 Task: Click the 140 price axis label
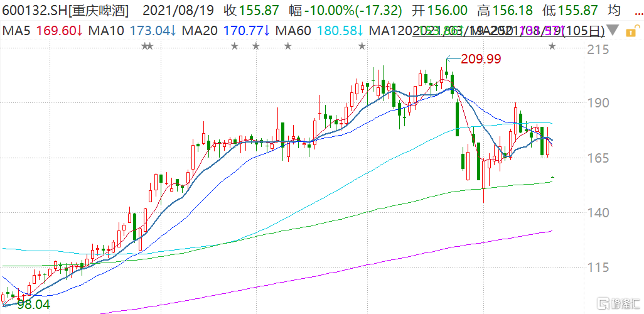(x=598, y=214)
